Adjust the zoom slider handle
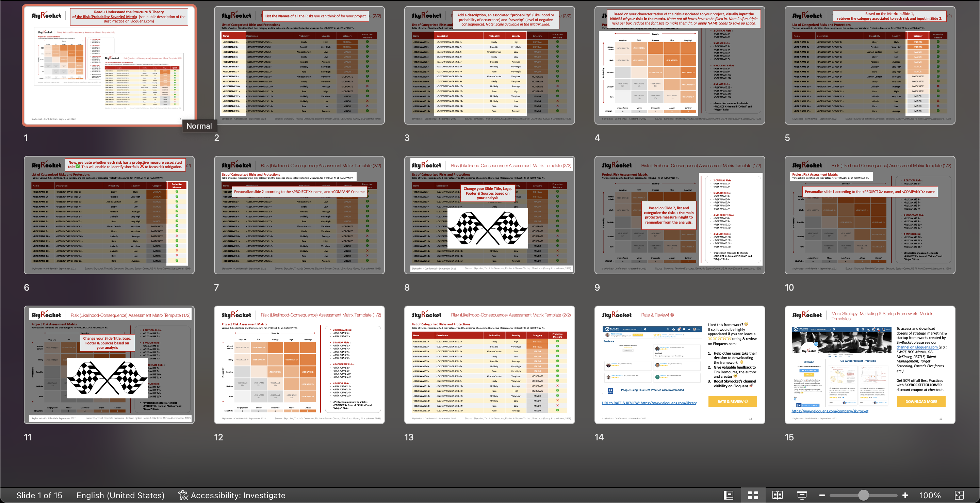The image size is (980, 503). click(x=864, y=495)
